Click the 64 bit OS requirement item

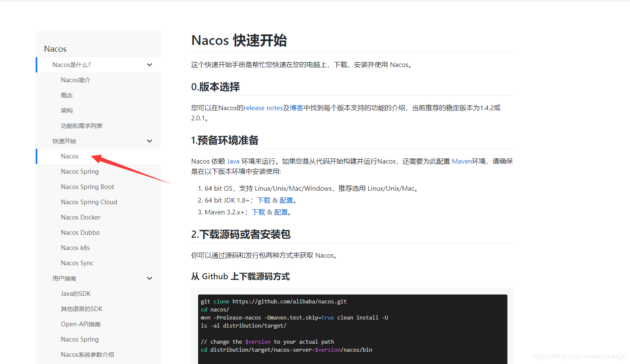[312, 189]
